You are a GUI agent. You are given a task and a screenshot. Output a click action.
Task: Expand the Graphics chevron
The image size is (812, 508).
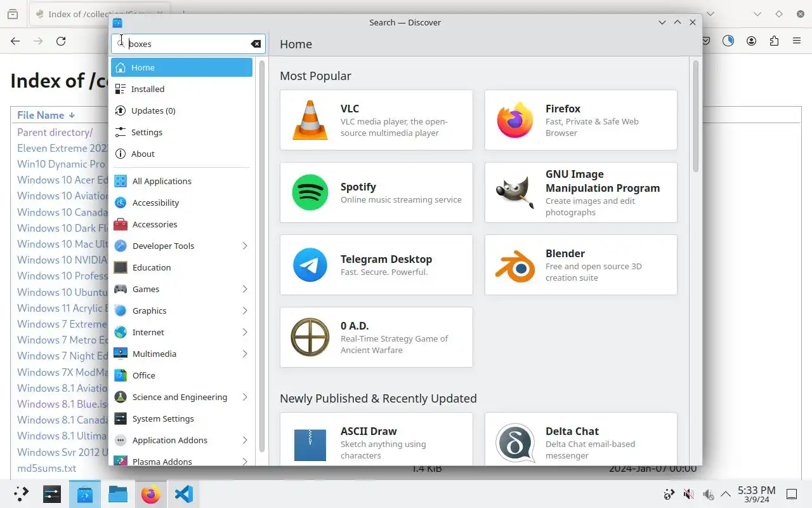(245, 311)
